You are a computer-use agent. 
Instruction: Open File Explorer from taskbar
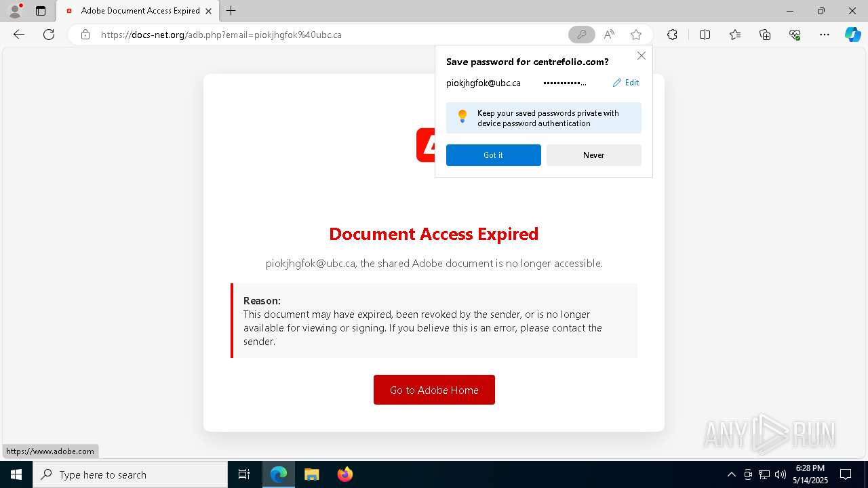pyautogui.click(x=311, y=474)
